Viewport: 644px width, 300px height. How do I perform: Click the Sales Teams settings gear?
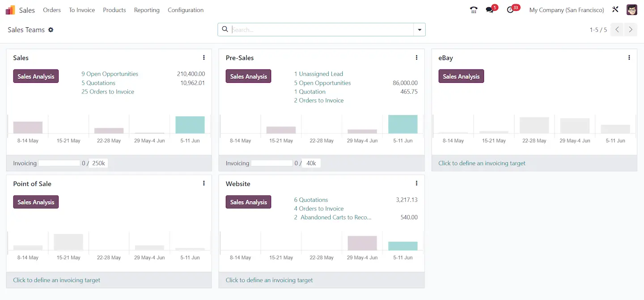[x=51, y=30]
